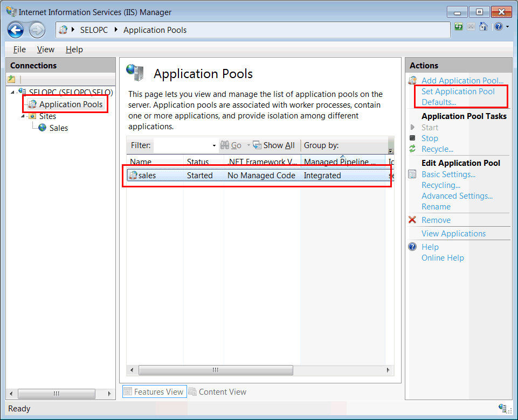This screenshot has height=420, width=518.
Task: Collapse the SELOPC server node
Action: point(12,93)
